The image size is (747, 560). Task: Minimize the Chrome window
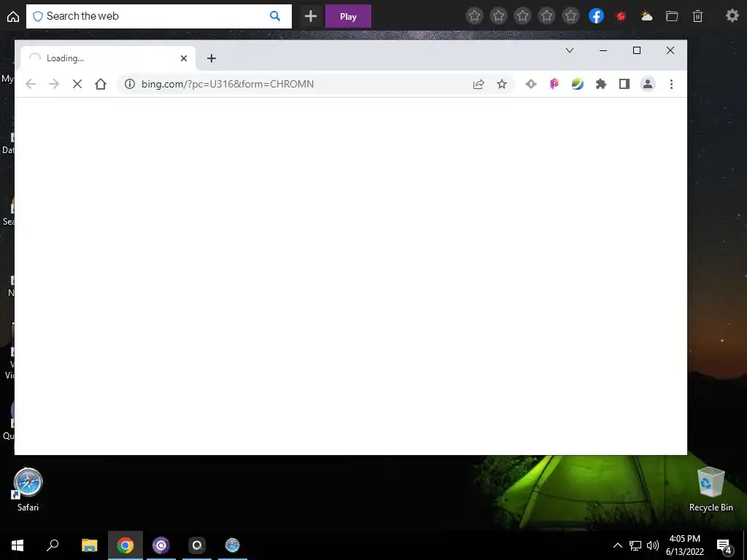[x=603, y=50]
